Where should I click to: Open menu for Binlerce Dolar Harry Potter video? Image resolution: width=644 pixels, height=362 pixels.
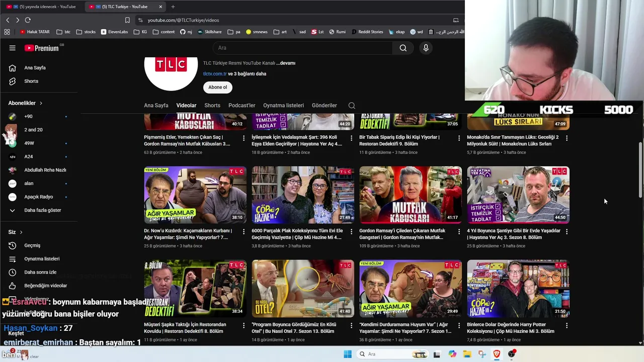click(x=567, y=325)
